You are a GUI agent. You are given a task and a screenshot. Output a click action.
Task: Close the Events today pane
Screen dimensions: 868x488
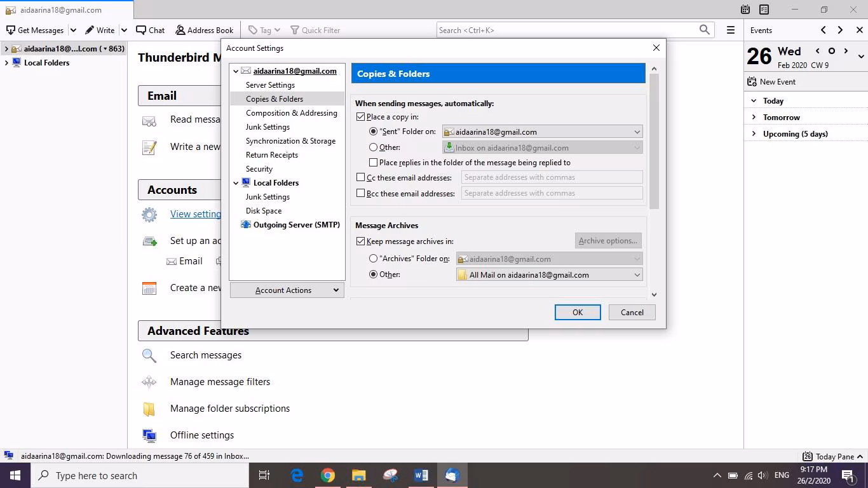tap(860, 30)
